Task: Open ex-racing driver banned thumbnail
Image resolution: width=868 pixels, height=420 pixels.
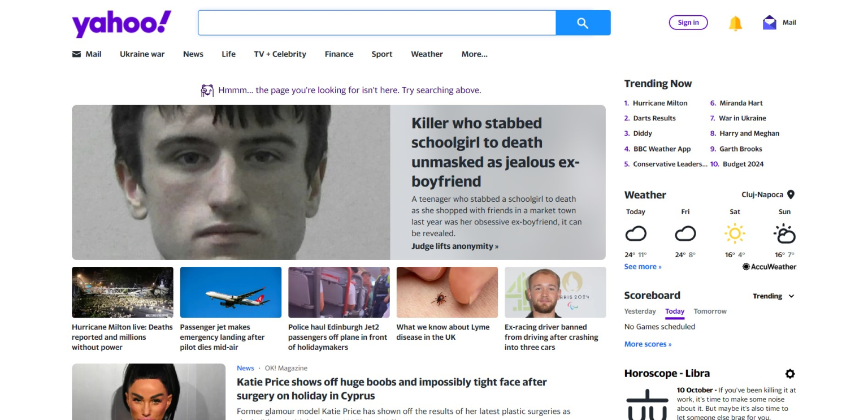Action: [555, 292]
